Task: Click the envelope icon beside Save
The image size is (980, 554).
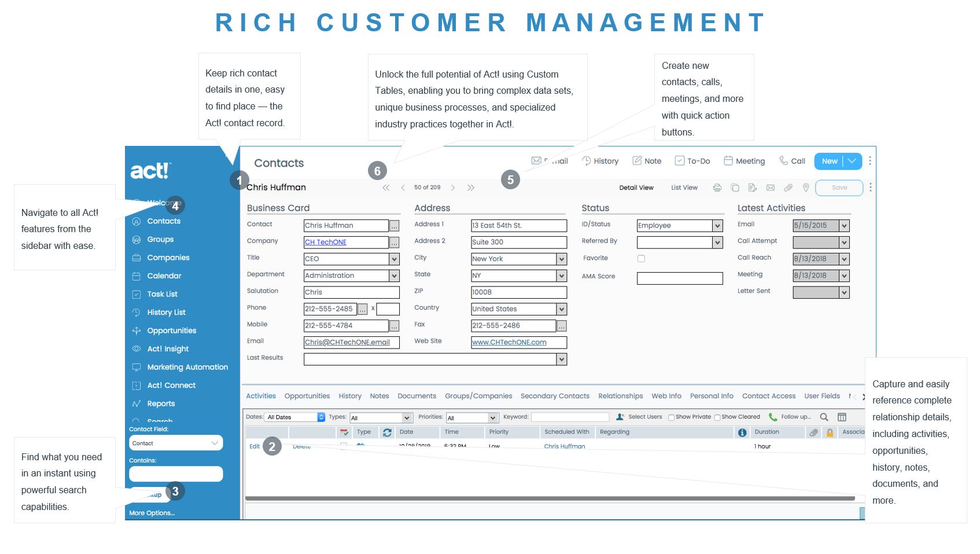Action: point(771,188)
